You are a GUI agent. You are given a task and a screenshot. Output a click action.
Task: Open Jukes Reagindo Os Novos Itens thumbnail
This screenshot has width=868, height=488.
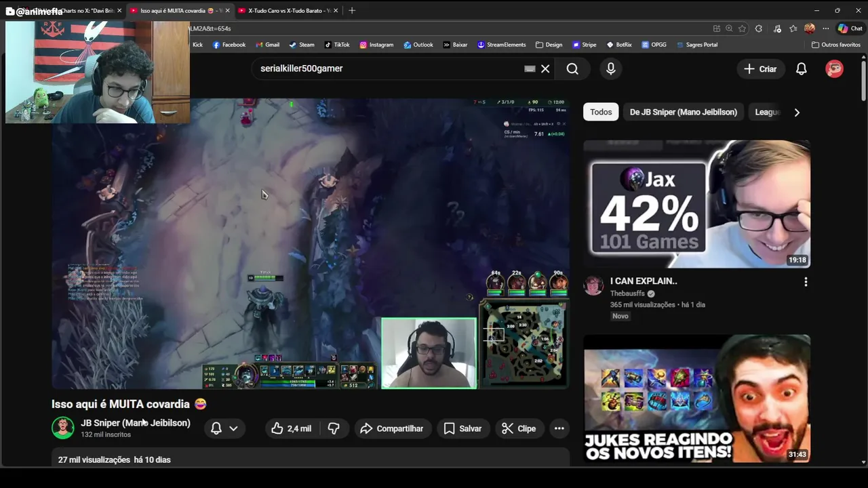pyautogui.click(x=696, y=399)
